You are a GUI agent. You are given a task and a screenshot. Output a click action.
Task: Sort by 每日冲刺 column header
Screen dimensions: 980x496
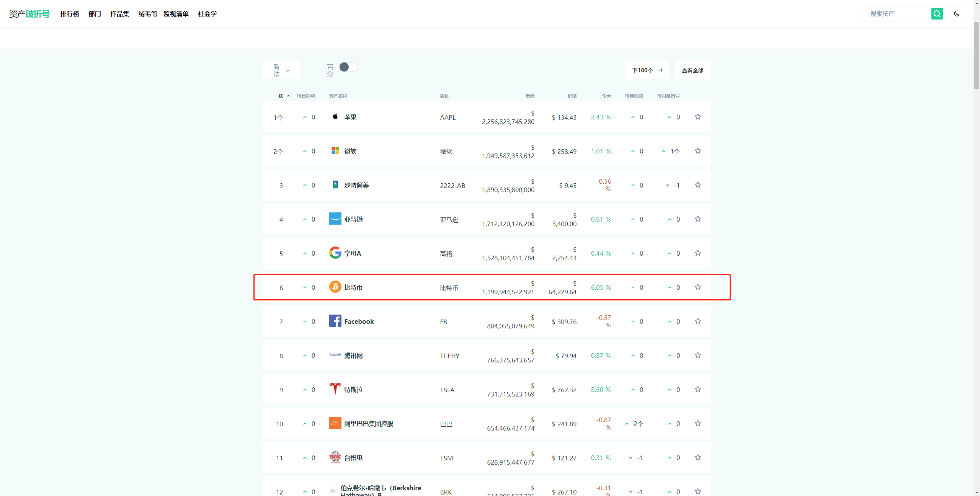(x=306, y=96)
